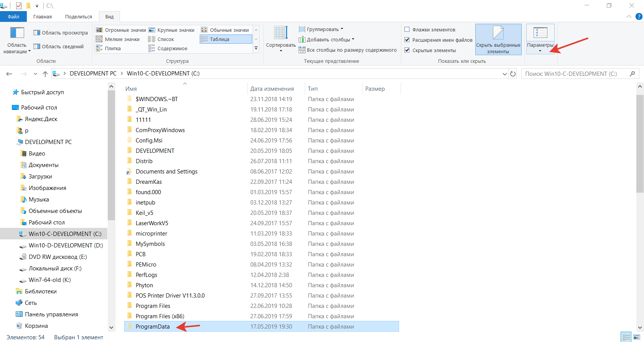Click the Up one level arrow
The image size is (644, 342).
click(x=45, y=74)
